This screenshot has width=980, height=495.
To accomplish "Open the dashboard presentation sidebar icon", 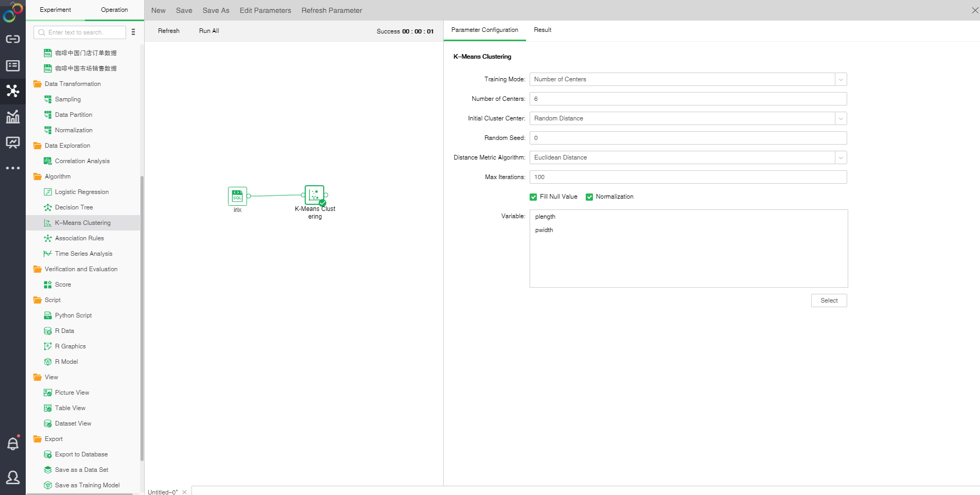I will point(12,143).
